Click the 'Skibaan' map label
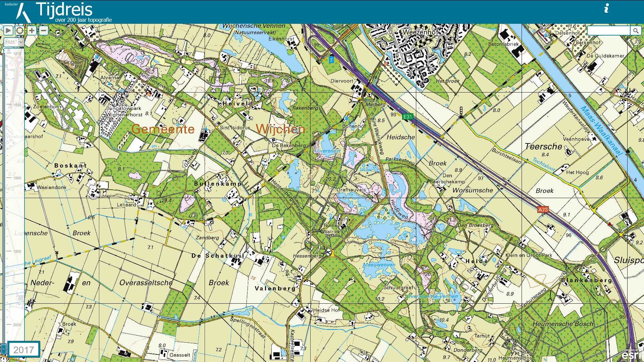The height and width of the screenshot is (362, 644). pos(73,62)
